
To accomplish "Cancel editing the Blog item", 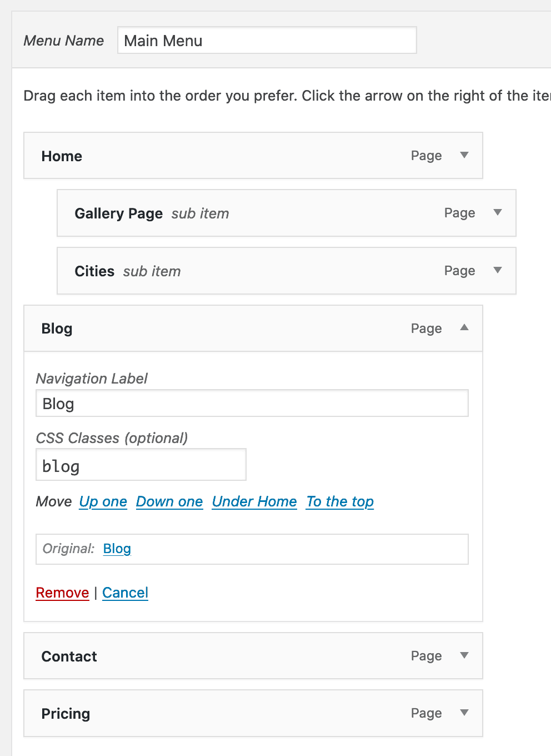I will (x=125, y=593).
